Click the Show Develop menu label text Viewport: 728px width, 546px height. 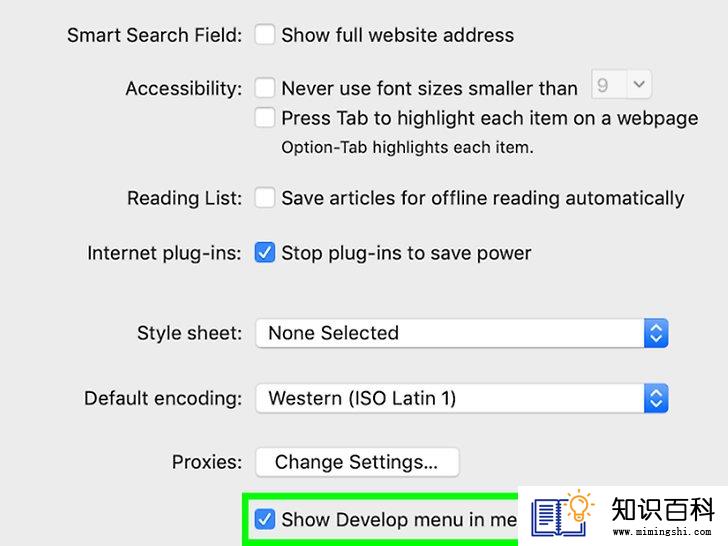point(399,520)
